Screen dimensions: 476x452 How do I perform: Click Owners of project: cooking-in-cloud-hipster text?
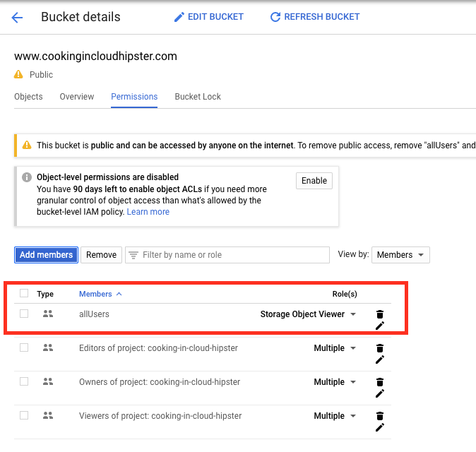[160, 382]
